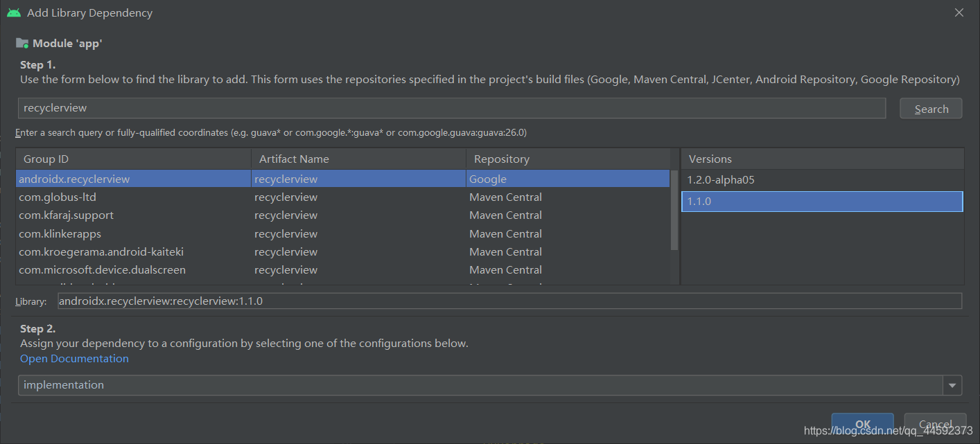Click the Android Studio logo icon in title bar
This screenshot has height=444, width=980.
[13, 12]
